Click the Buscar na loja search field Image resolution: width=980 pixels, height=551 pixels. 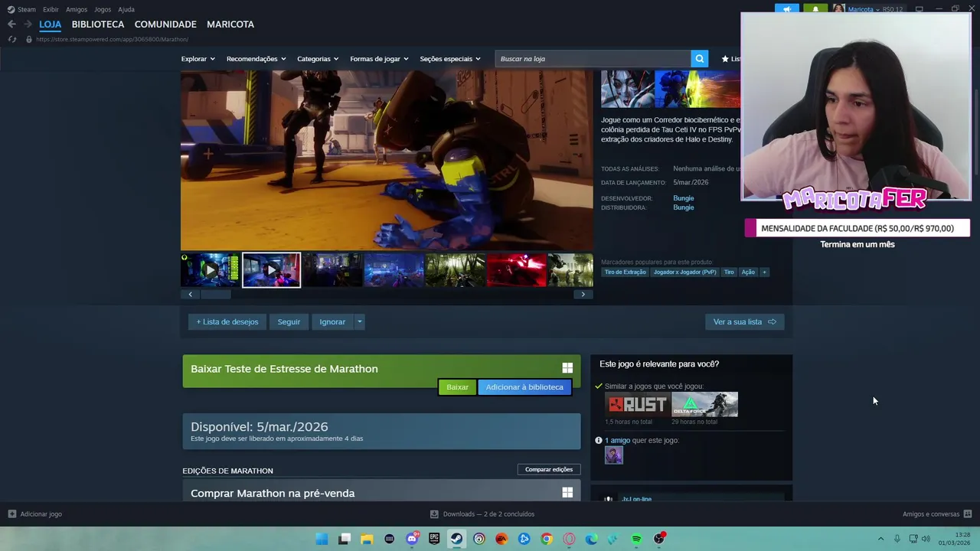[593, 59]
